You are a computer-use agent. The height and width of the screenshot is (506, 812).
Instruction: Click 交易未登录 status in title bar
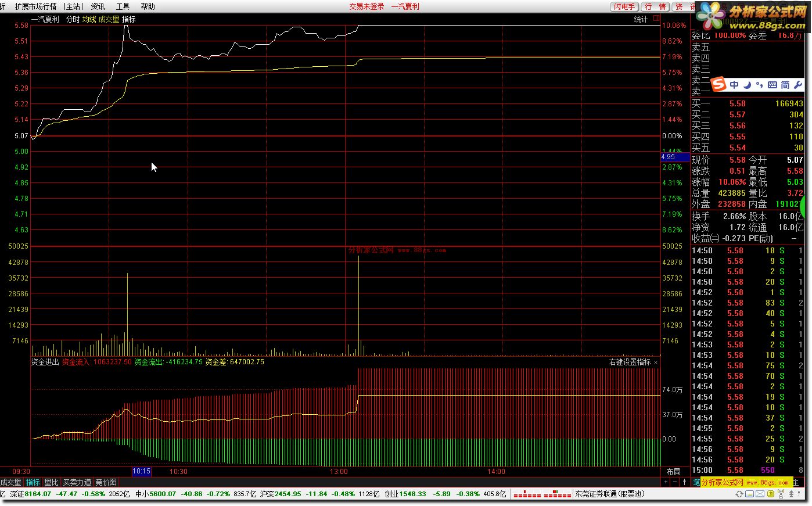[x=367, y=6]
